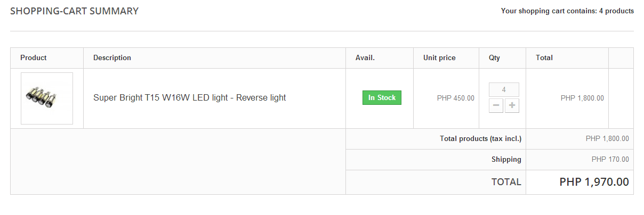Click the PHP 450.00 unit price
This screenshot has width=644, height=215.
click(455, 98)
